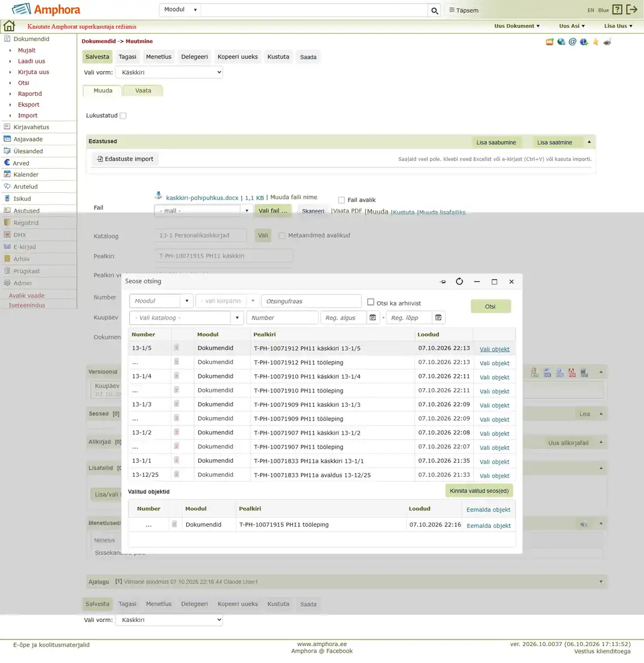Collapse the Edastused section arrow
Screen dimensions: 644x663
[x=589, y=142]
